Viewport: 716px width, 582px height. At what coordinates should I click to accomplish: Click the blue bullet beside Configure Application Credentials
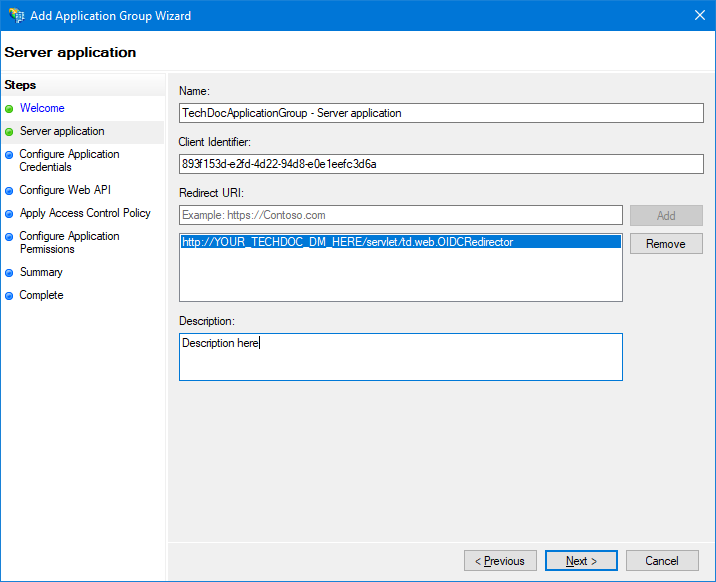pyautogui.click(x=9, y=155)
